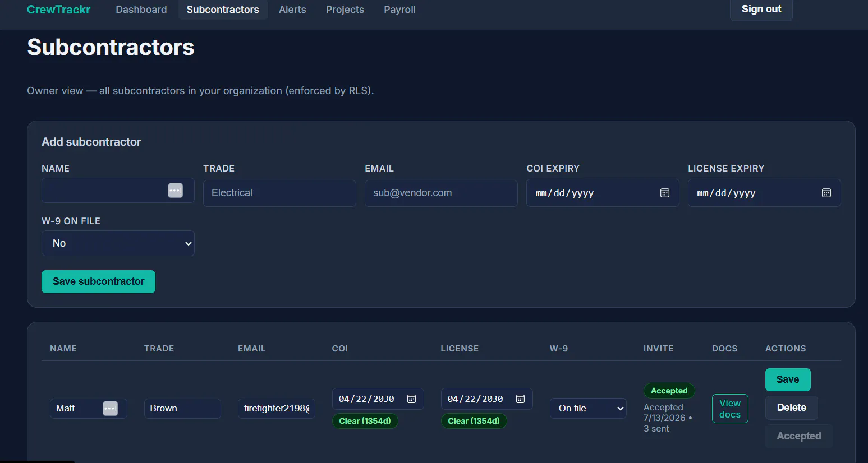This screenshot has width=868, height=463.
Task: Expand the W-9 On File dropdown set to No
Action: click(x=118, y=243)
